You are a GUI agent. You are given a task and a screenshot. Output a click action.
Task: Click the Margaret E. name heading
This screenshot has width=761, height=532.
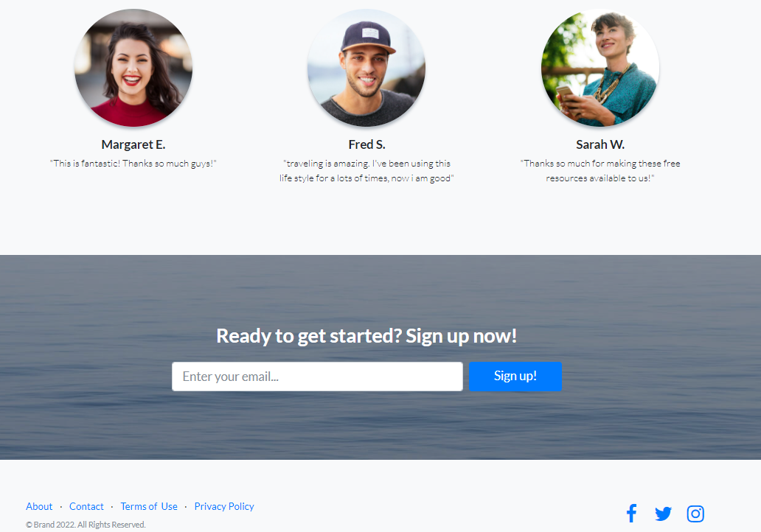[x=133, y=144]
